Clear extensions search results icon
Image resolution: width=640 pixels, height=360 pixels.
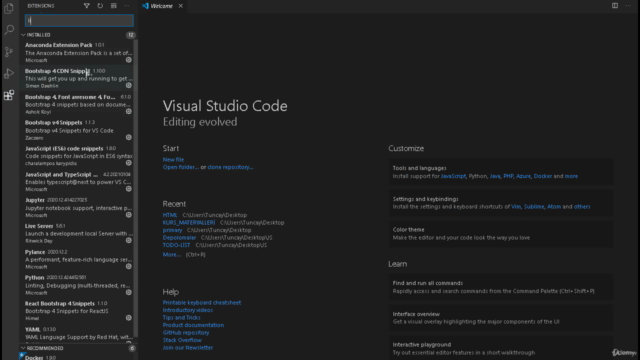(x=113, y=6)
